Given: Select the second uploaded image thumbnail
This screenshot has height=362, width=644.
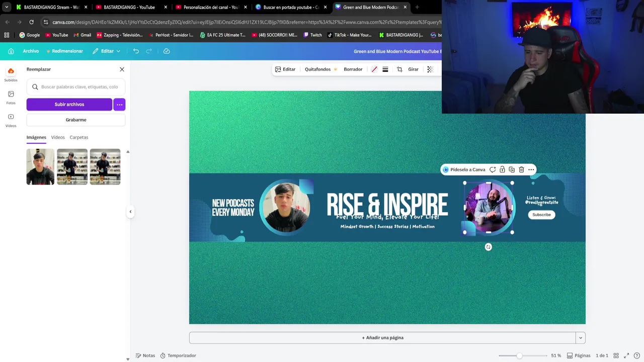Looking at the screenshot, I should click(x=72, y=166).
